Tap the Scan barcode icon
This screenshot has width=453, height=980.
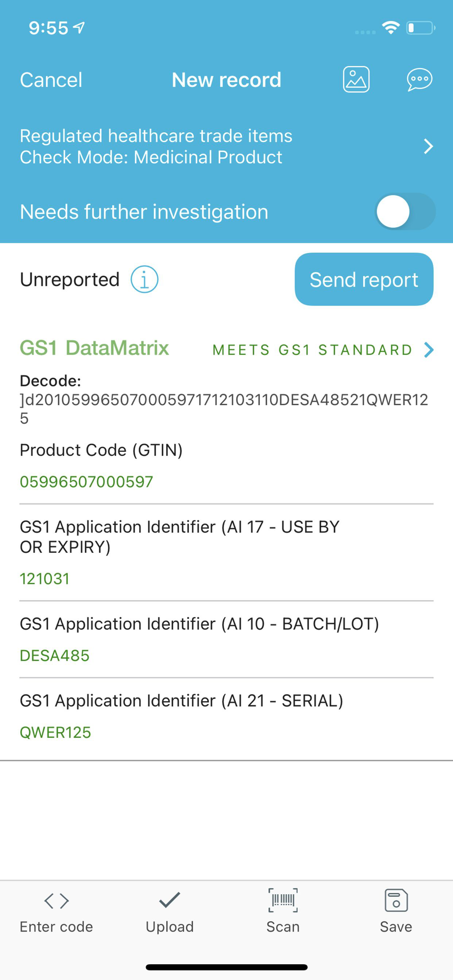(x=283, y=901)
